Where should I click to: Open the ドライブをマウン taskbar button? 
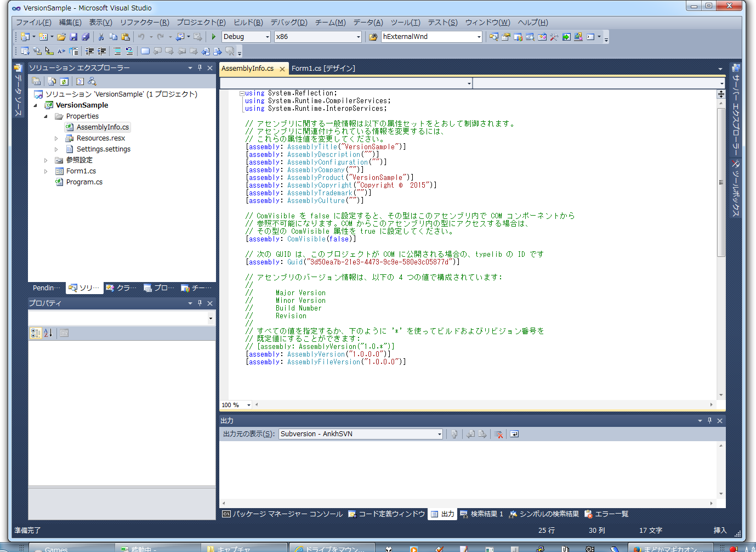[x=332, y=548]
